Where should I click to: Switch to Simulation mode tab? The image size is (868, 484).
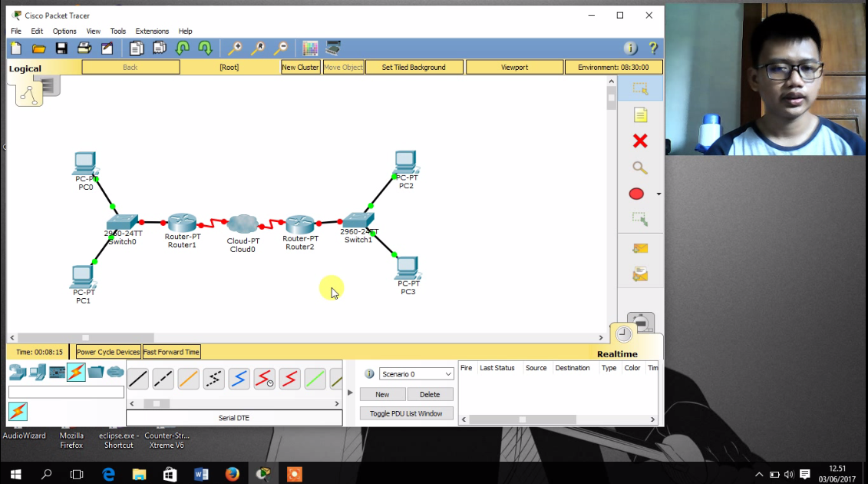[641, 322]
